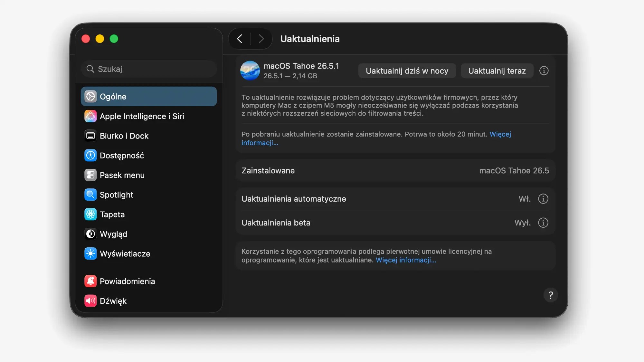Open Pasek menu settings
The height and width of the screenshot is (362, 644).
149,175
